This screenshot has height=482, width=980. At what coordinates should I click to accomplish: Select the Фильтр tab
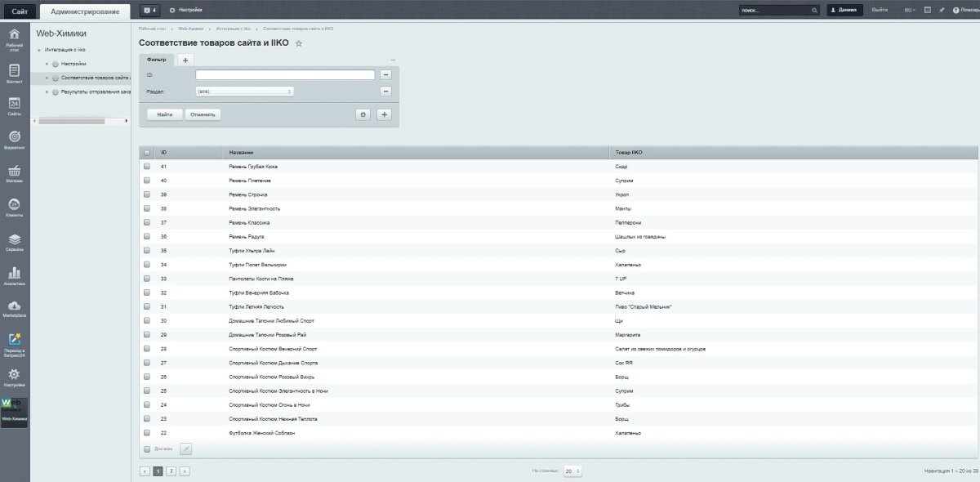click(158, 59)
